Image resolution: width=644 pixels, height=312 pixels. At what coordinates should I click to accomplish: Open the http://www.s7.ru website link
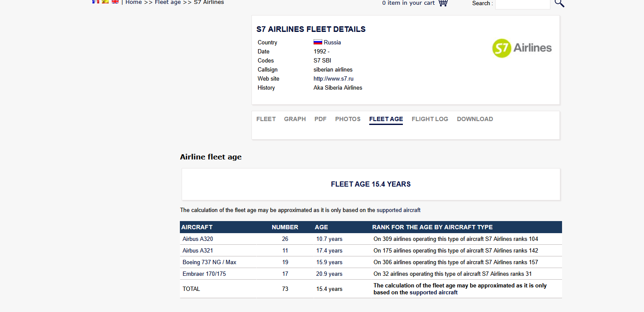tap(333, 78)
